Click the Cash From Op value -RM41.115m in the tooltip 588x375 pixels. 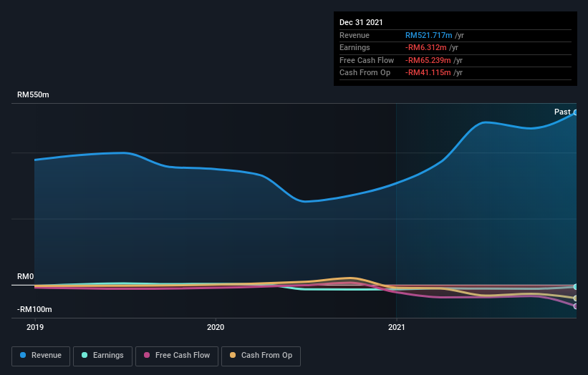coord(428,73)
